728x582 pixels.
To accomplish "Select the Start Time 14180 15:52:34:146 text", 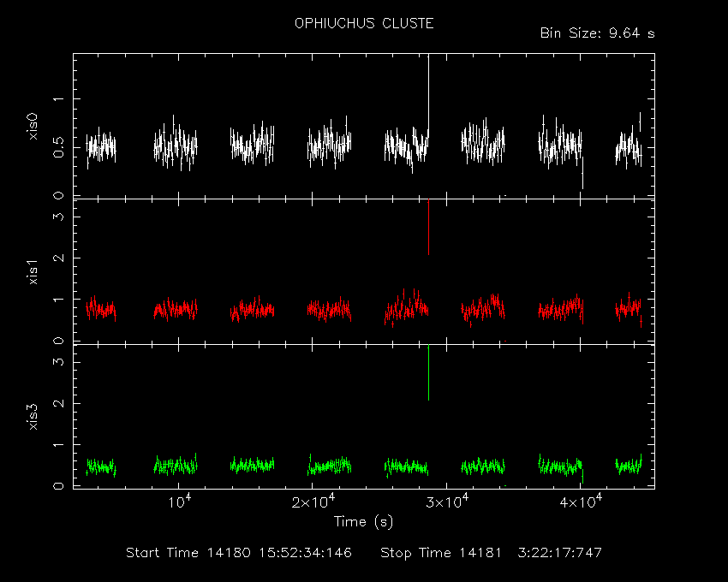I will coord(239,553).
